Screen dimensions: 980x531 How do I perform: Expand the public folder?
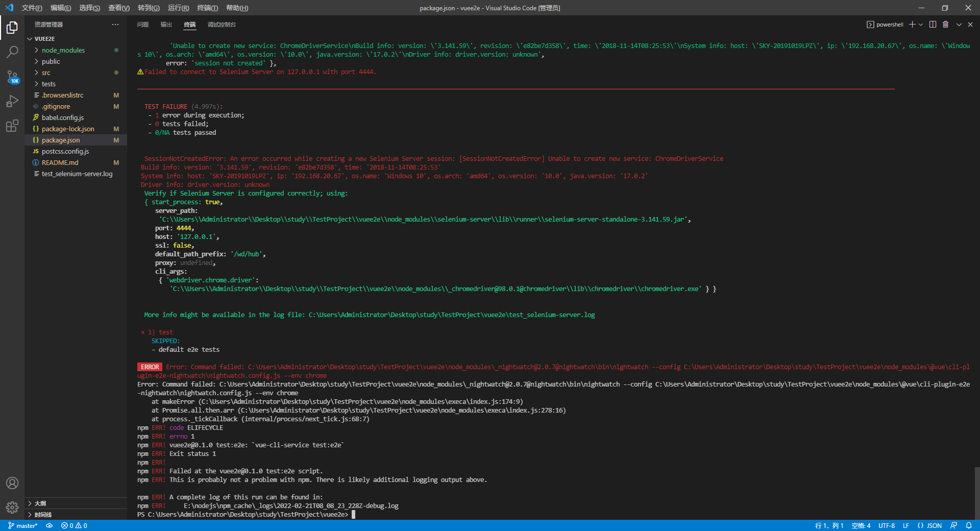click(x=76, y=61)
